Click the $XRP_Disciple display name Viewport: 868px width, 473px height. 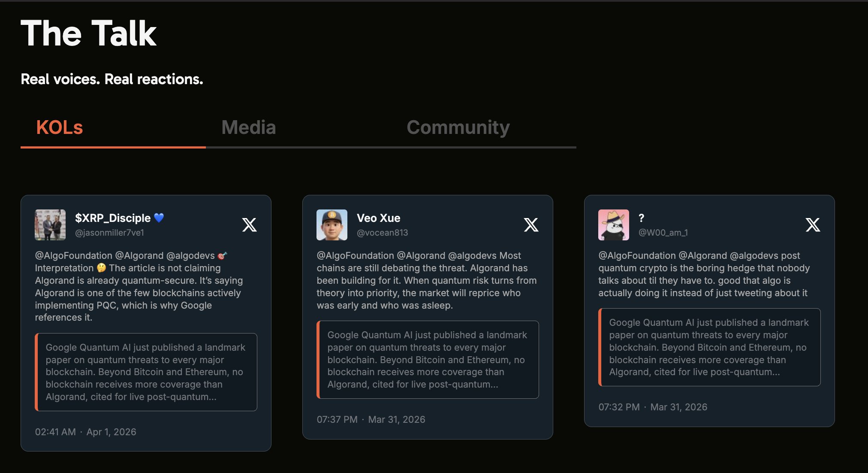[x=113, y=218]
